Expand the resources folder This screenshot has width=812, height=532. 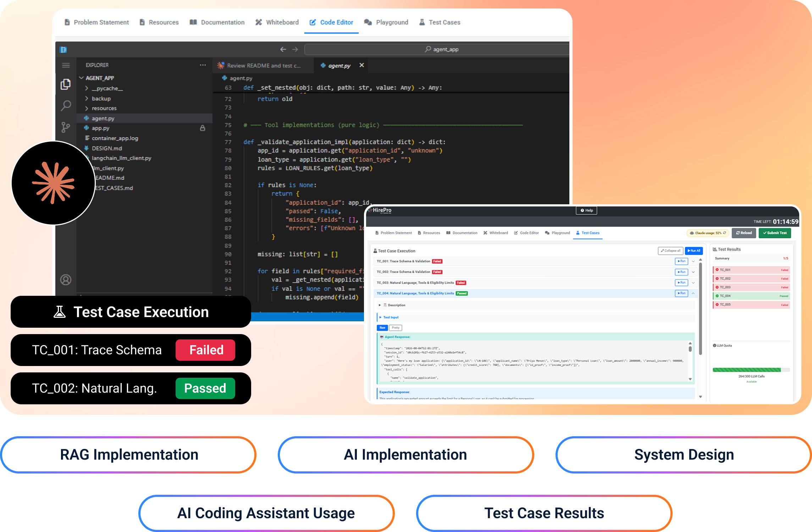[x=87, y=108]
